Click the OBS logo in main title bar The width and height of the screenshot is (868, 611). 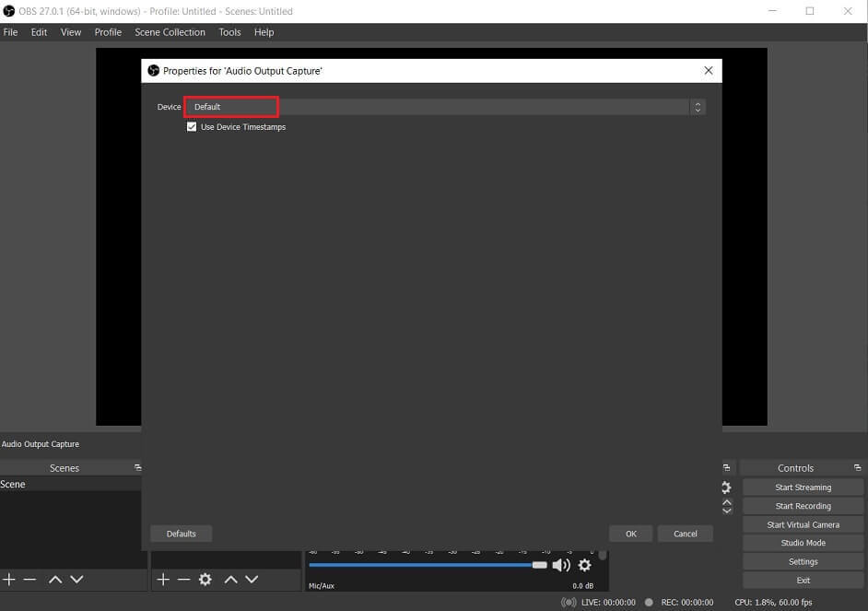pyautogui.click(x=9, y=11)
